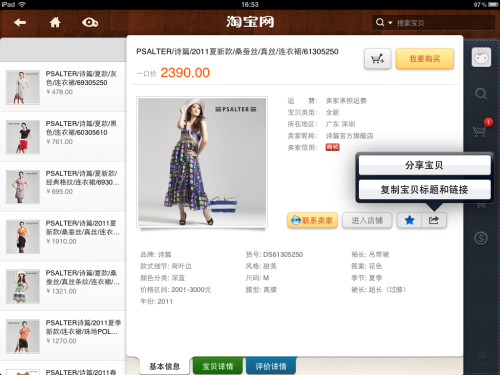
Task: Expand the search type dropdown arrow
Action: [x=390, y=23]
